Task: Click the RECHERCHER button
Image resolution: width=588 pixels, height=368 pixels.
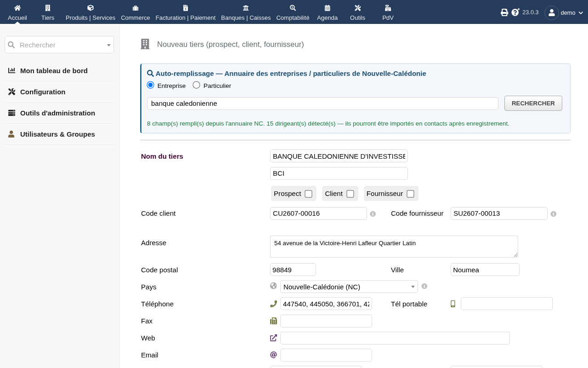Action: click(x=533, y=103)
